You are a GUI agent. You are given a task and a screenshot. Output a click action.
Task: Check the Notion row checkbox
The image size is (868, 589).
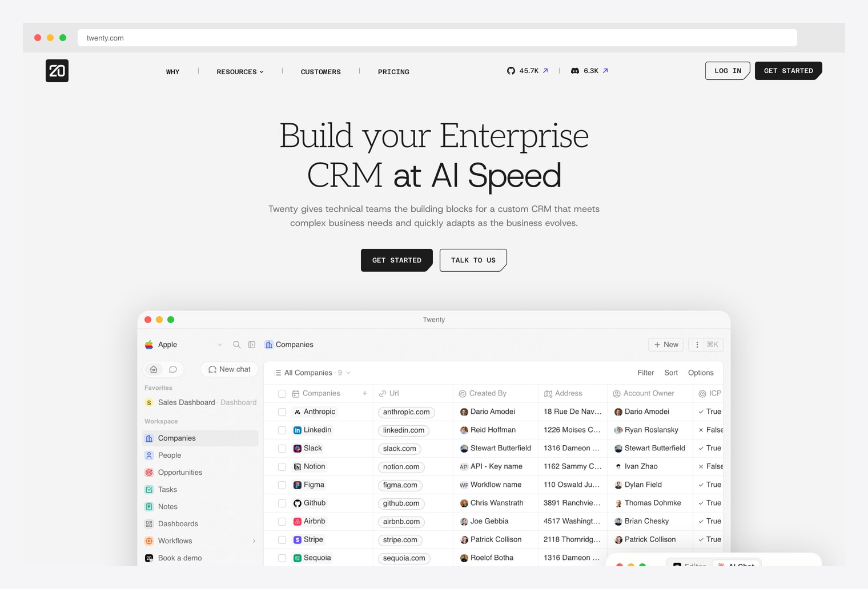coord(282,466)
